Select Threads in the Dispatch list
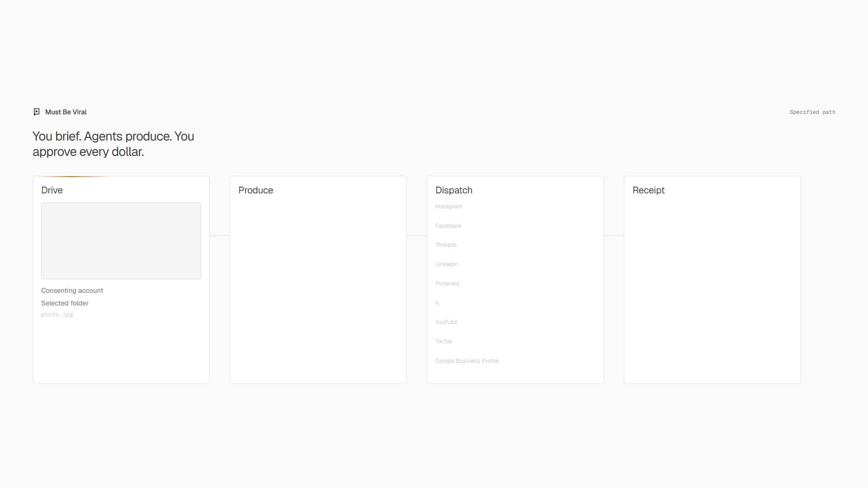Image resolution: width=868 pixels, height=488 pixels. click(446, 245)
